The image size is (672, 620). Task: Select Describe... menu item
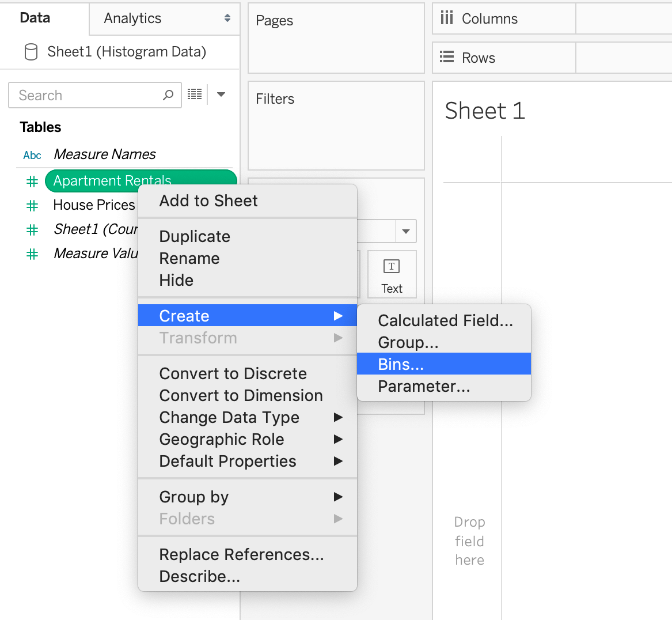[x=247, y=576]
